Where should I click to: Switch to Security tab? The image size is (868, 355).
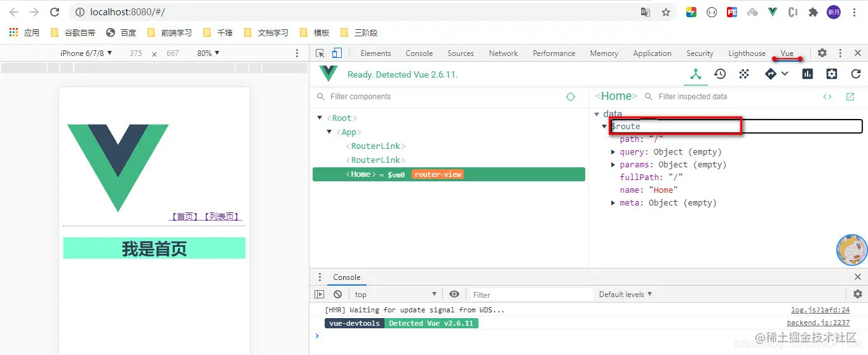[x=700, y=53]
